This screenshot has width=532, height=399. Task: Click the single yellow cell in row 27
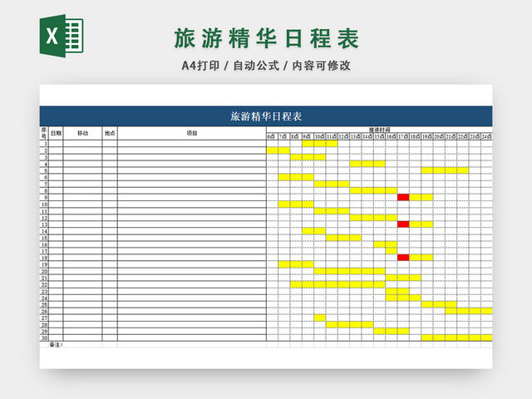click(x=319, y=318)
